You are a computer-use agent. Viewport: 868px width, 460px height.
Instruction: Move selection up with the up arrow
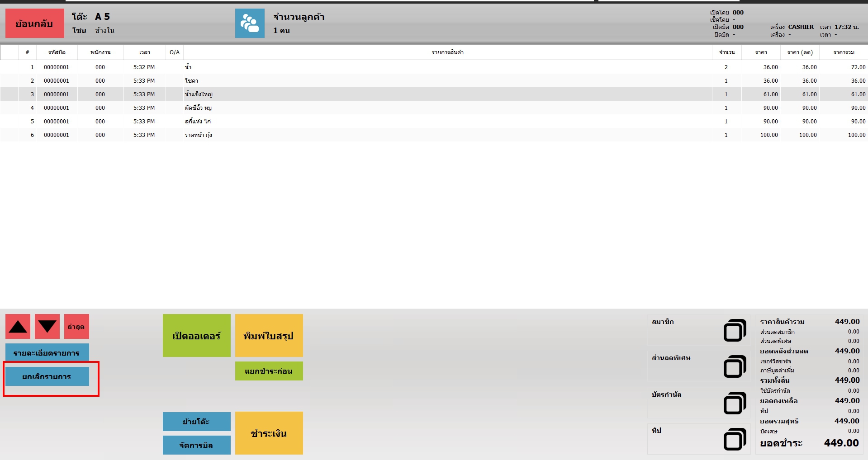click(x=18, y=326)
